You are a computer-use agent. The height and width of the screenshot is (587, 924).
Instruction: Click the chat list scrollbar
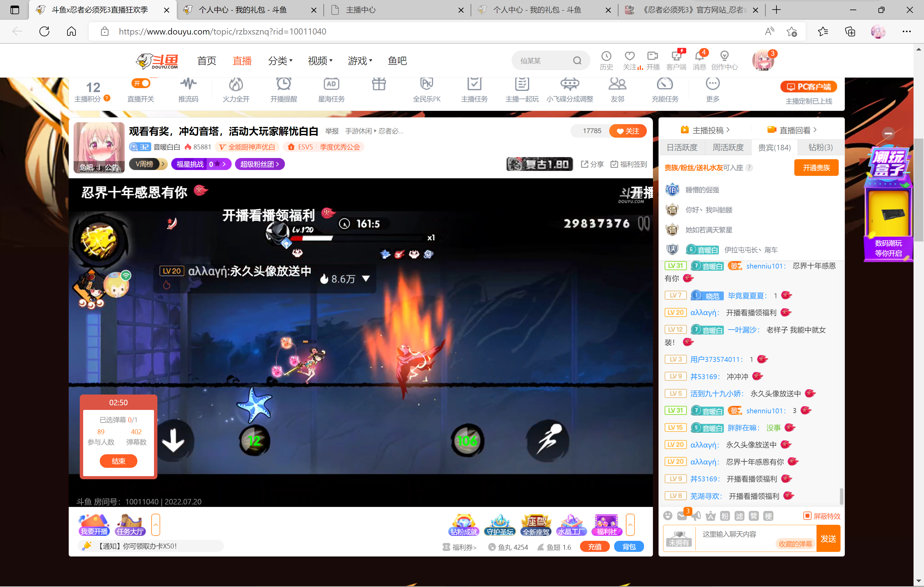point(841,496)
